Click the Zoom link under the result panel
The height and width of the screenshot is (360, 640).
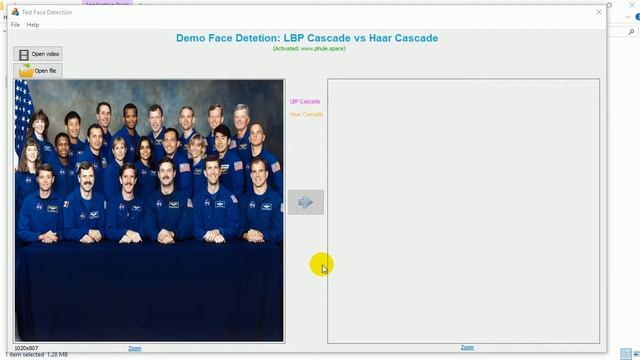tap(467, 347)
